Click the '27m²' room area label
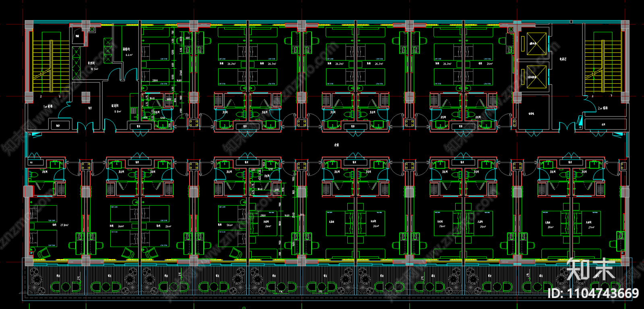Image resolution: width=644 pixels, height=309 pixels. 591,227
